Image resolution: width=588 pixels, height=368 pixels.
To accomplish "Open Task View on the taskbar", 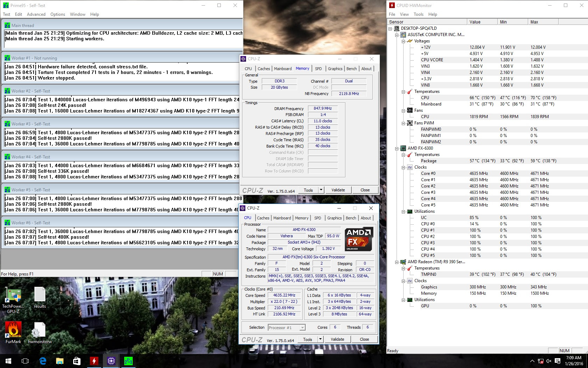I will 25,361.
